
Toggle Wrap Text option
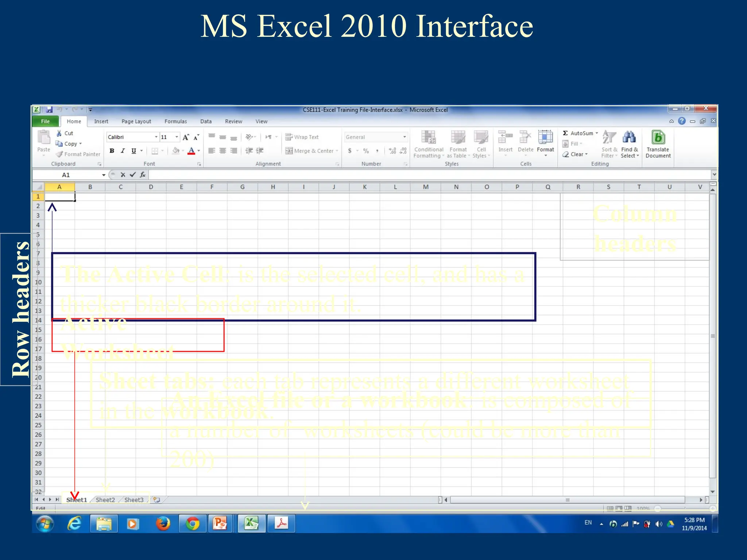coord(302,137)
